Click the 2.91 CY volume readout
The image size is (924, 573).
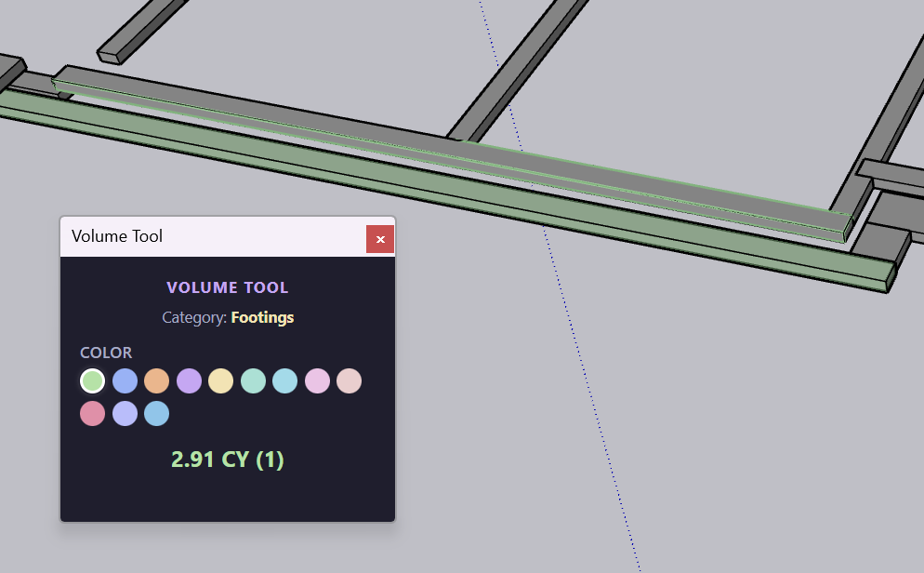[227, 459]
